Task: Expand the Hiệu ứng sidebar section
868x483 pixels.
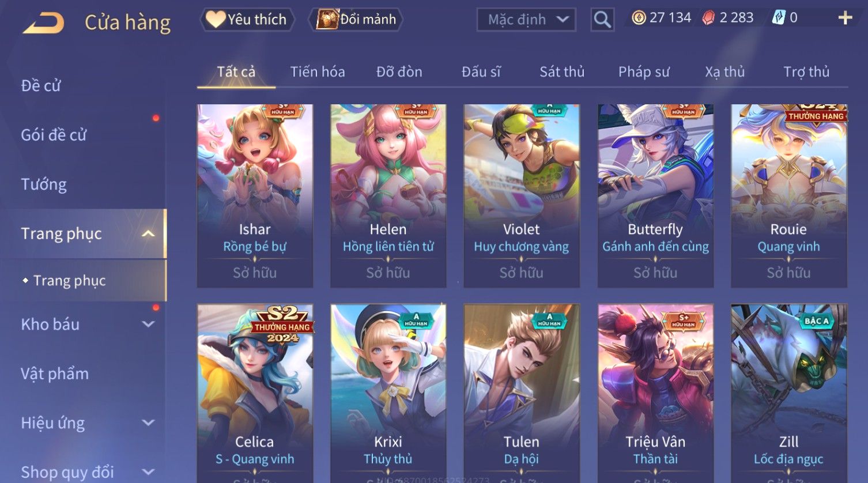Action: click(148, 422)
